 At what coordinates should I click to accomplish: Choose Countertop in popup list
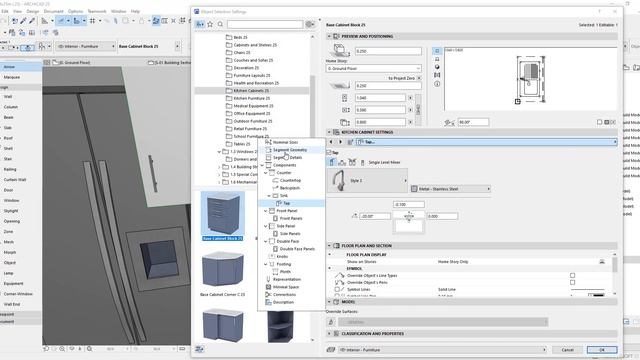point(290,180)
